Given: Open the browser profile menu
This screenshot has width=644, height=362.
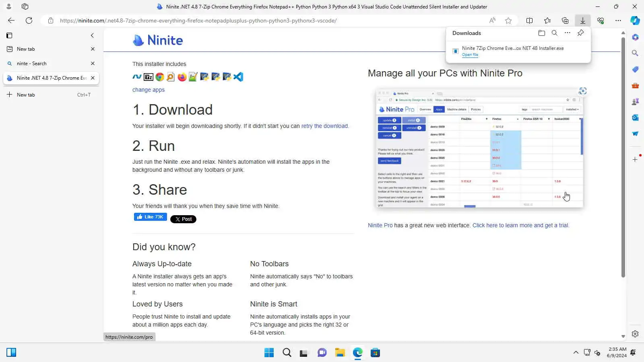Looking at the screenshot, I should [9, 6].
